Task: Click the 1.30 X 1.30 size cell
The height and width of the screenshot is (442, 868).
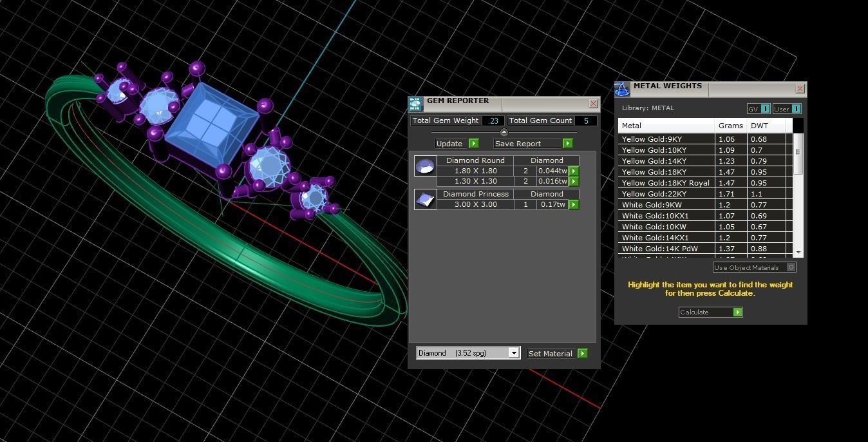Action: [475, 182]
